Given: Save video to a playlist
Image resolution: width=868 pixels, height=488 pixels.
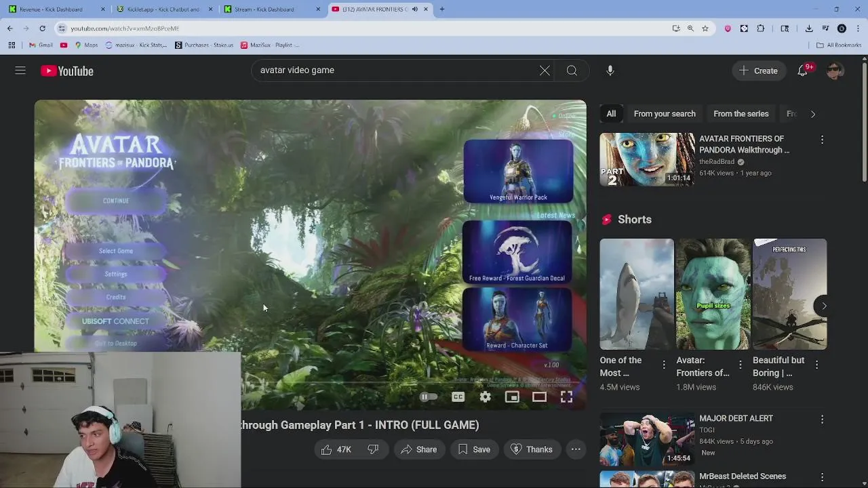Looking at the screenshot, I should click(474, 449).
